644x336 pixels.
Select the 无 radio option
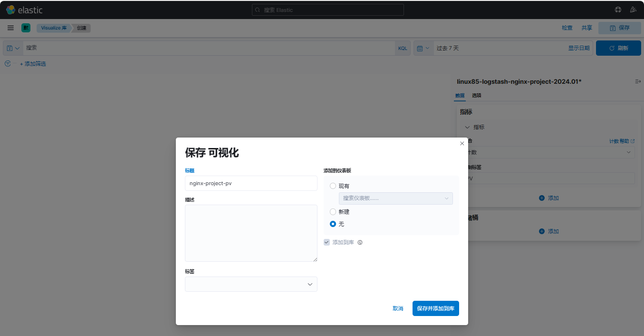(x=333, y=224)
